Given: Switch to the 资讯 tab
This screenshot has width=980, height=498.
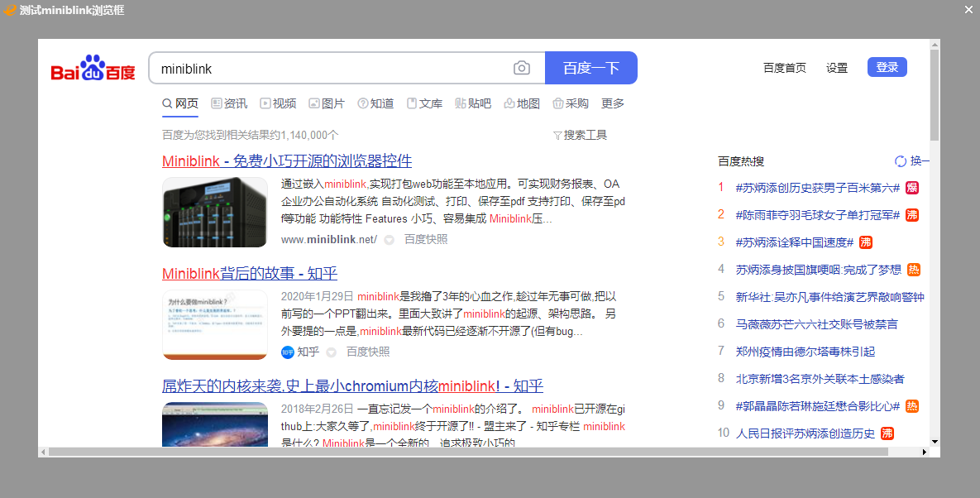Looking at the screenshot, I should tap(229, 103).
